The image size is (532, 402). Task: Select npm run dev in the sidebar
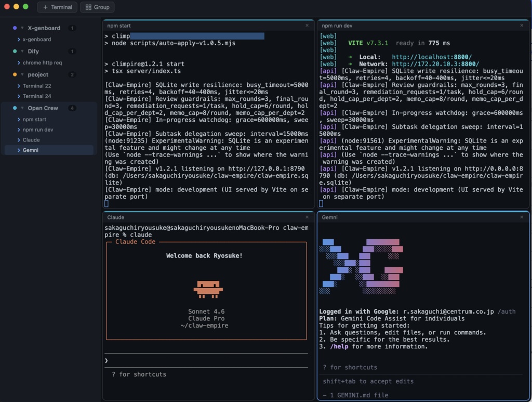click(49, 129)
